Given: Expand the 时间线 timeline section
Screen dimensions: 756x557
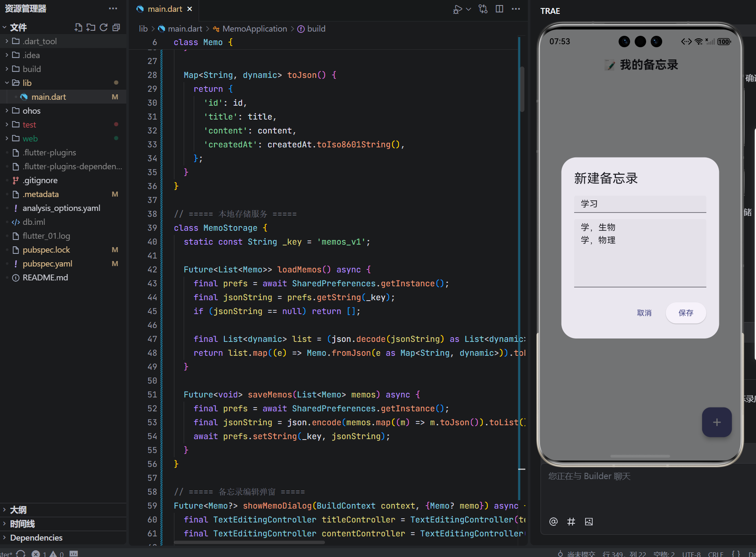Looking at the screenshot, I should [63, 524].
